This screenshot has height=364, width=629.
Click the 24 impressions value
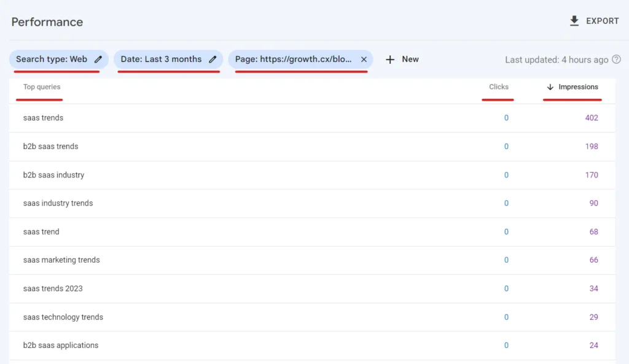tap(594, 345)
